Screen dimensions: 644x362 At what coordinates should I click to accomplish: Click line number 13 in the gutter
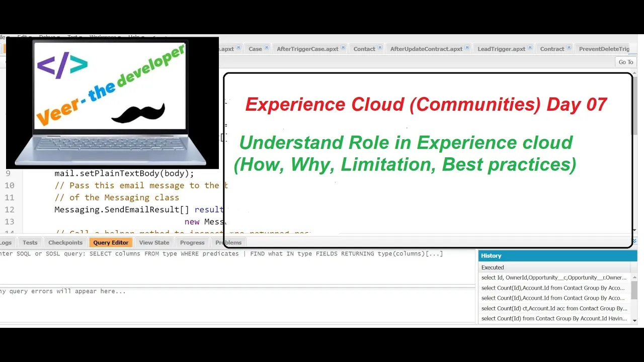click(x=10, y=222)
